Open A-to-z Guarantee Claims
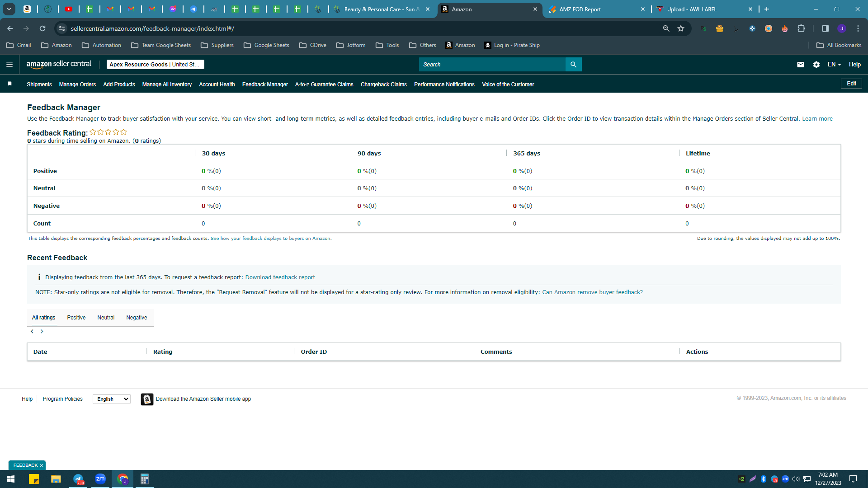 (x=324, y=84)
